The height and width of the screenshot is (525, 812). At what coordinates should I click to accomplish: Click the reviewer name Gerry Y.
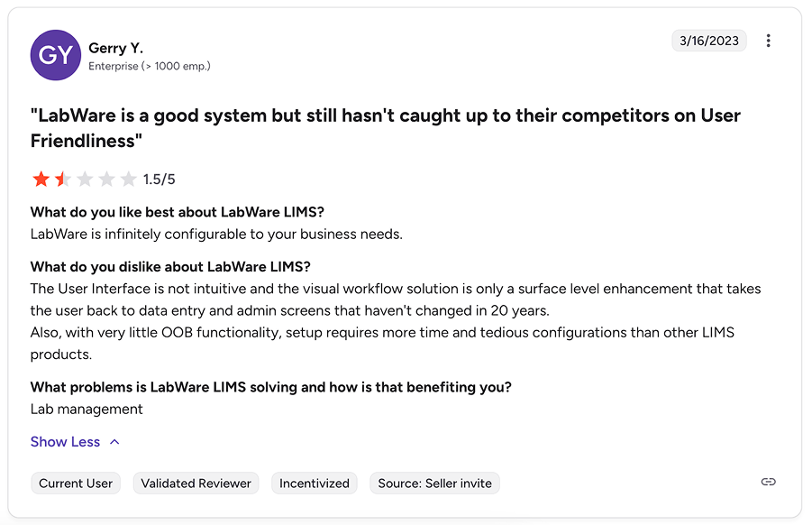[x=115, y=48]
